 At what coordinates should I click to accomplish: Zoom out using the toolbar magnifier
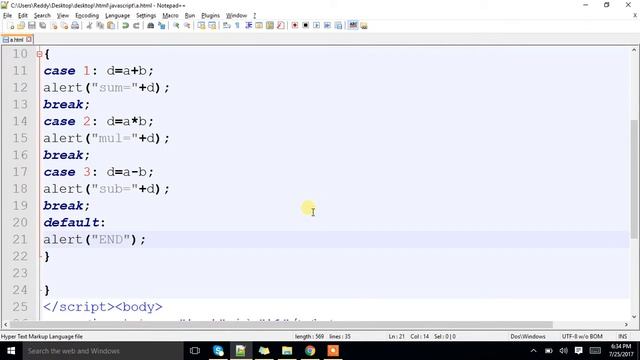coord(187,26)
